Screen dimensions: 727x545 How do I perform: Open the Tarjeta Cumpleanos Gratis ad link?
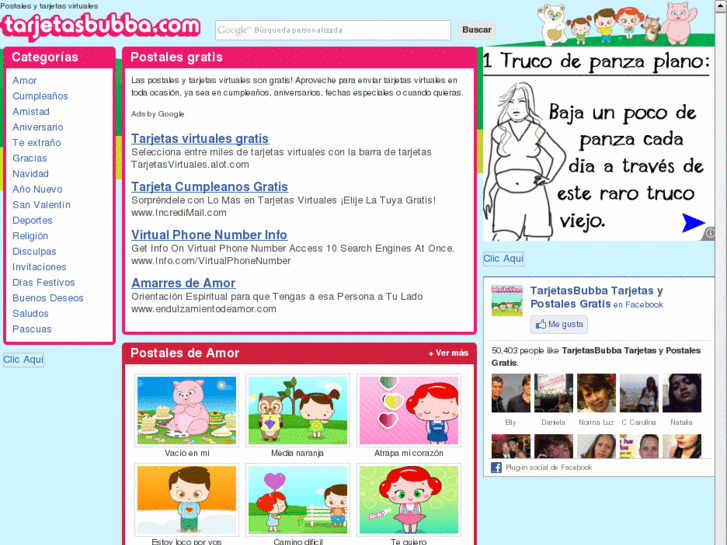click(x=210, y=187)
